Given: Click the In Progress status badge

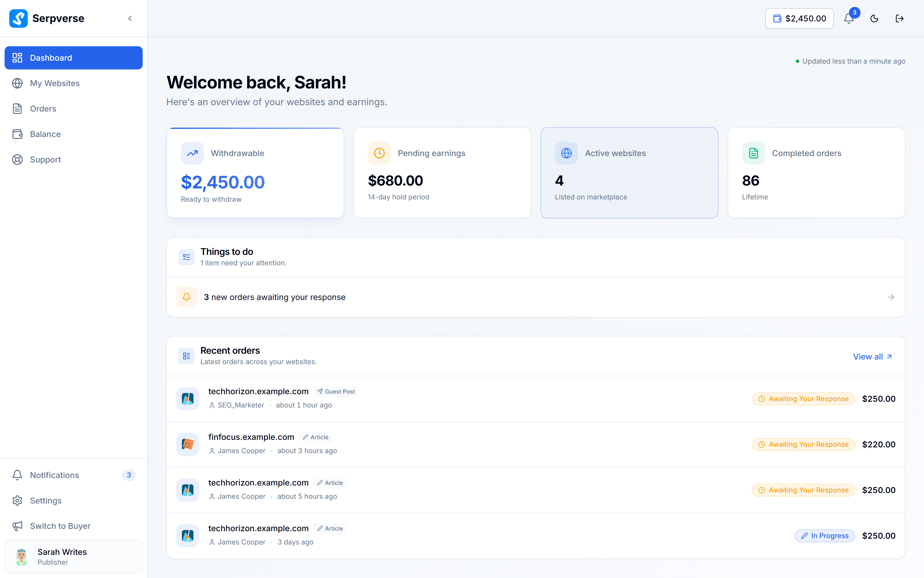Looking at the screenshot, I should click(825, 536).
